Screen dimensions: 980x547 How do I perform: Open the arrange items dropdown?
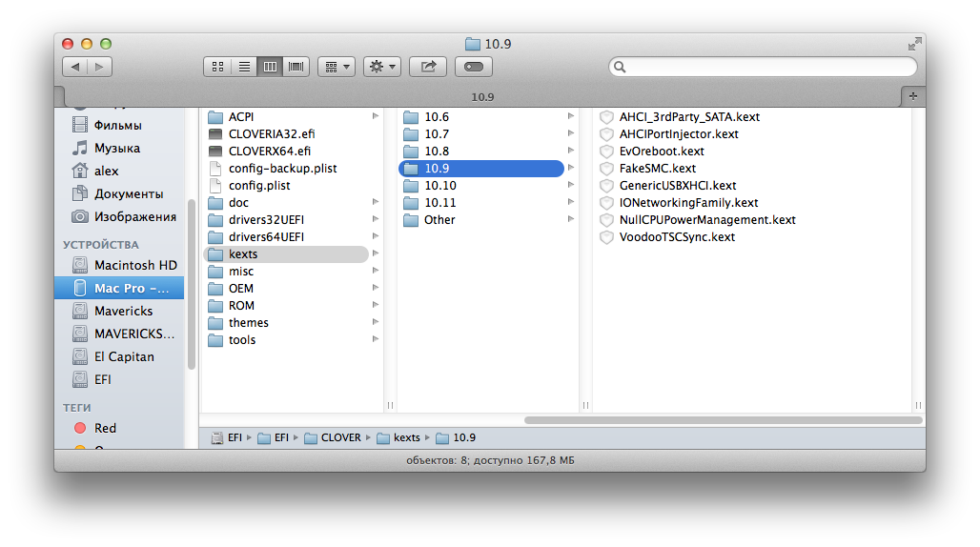[337, 67]
